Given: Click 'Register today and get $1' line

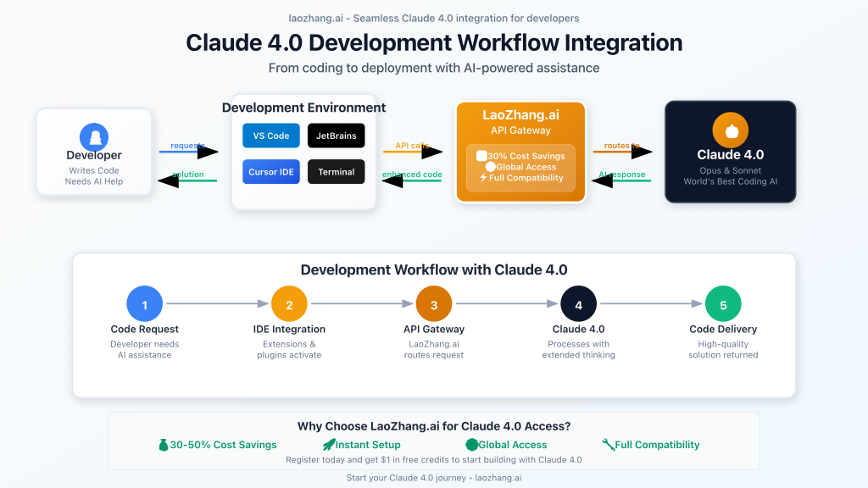Looking at the screenshot, I should point(434,460).
